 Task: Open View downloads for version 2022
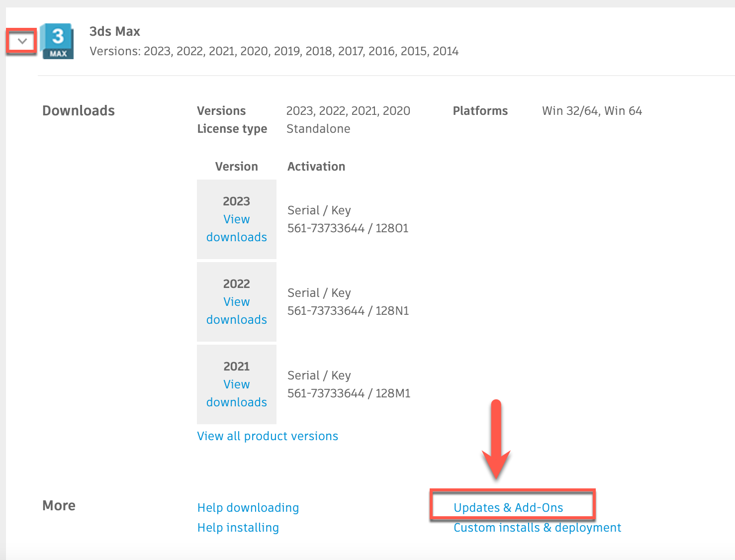(237, 311)
